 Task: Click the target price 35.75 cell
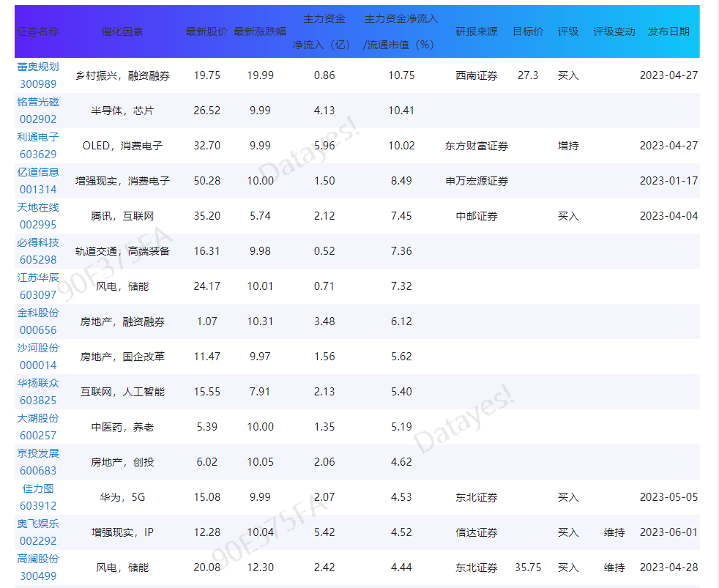pos(528,567)
